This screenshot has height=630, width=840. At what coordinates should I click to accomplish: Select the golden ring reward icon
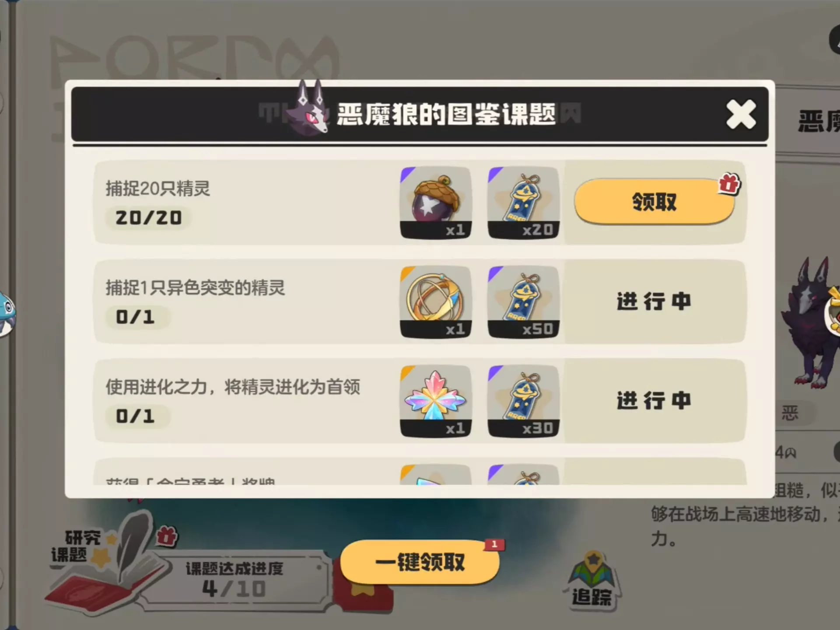coord(436,302)
